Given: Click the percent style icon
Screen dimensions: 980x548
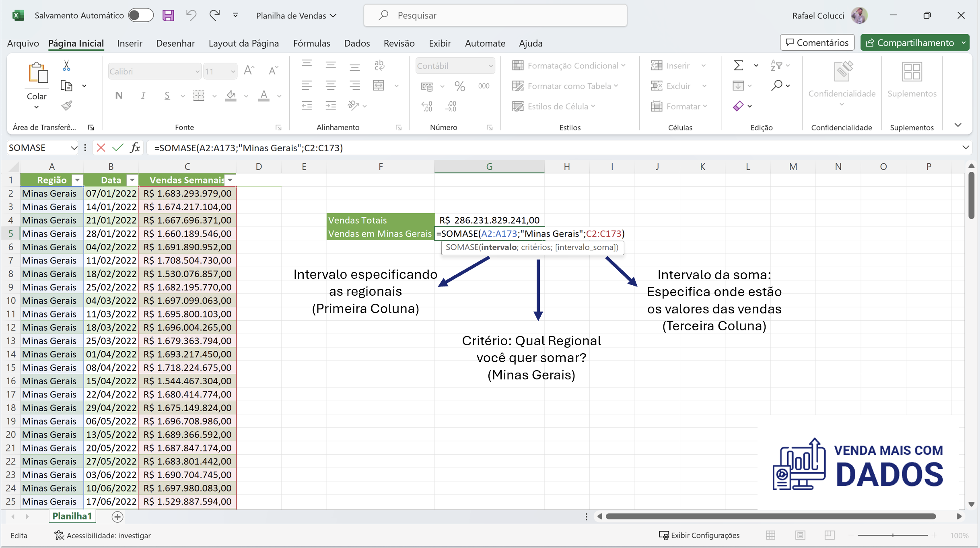Looking at the screenshot, I should click(460, 86).
